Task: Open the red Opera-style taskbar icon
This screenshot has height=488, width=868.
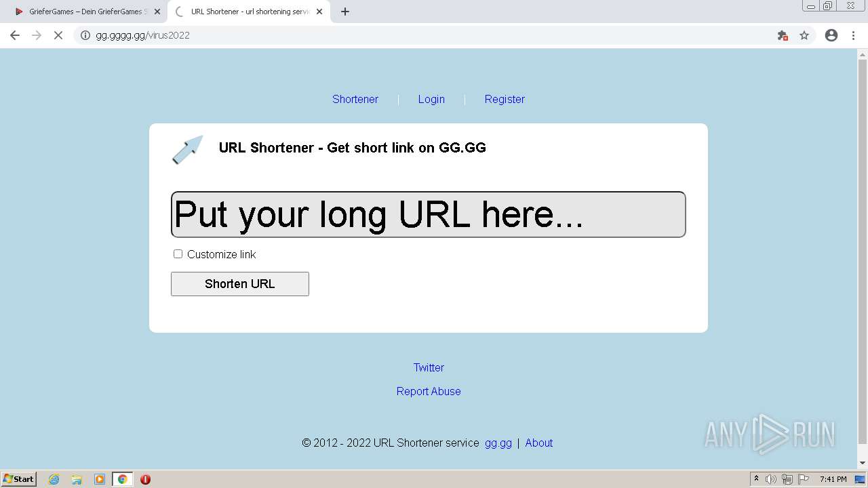Action: (x=145, y=479)
